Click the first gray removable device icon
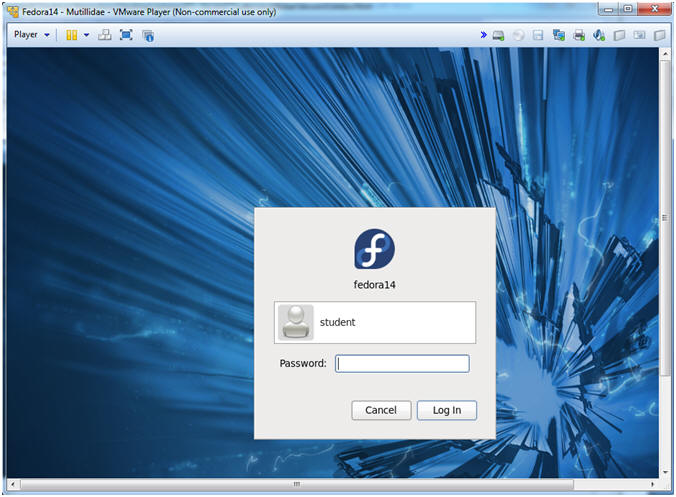The width and height of the screenshot is (676, 497). click(x=619, y=35)
